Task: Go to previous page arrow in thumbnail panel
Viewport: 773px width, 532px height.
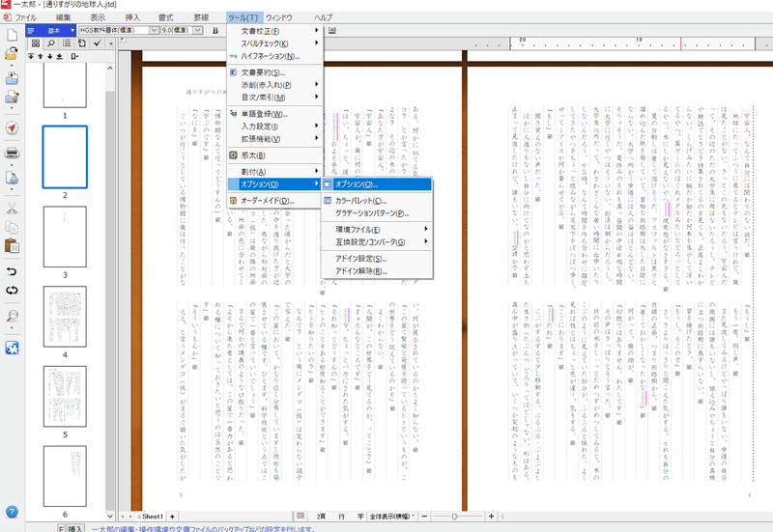Action: click(41, 56)
